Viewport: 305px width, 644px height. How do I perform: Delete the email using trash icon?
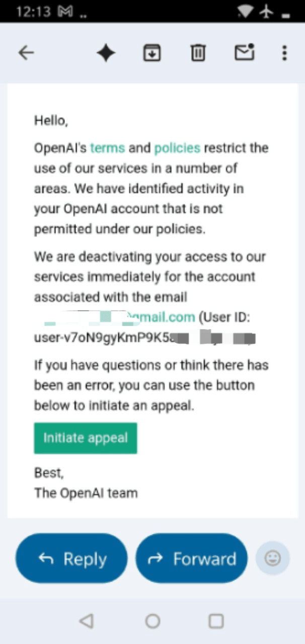coord(198,53)
